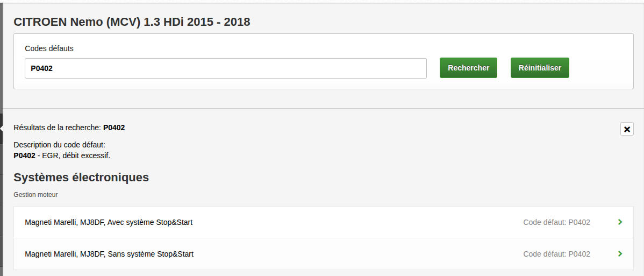Image resolution: width=644 pixels, height=276 pixels.
Task: Click the Codes défauts label
Action: pos(49,48)
